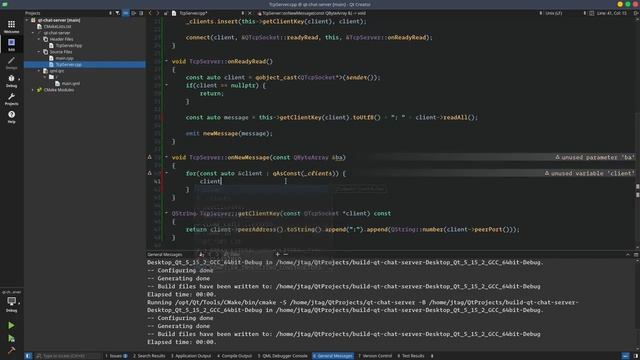Go forward in editor navigation history
The height and width of the screenshot is (360, 640).
click(158, 13)
